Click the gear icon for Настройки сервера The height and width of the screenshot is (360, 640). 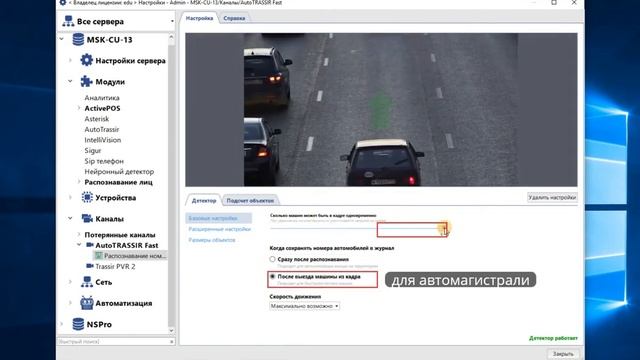pos(86,60)
